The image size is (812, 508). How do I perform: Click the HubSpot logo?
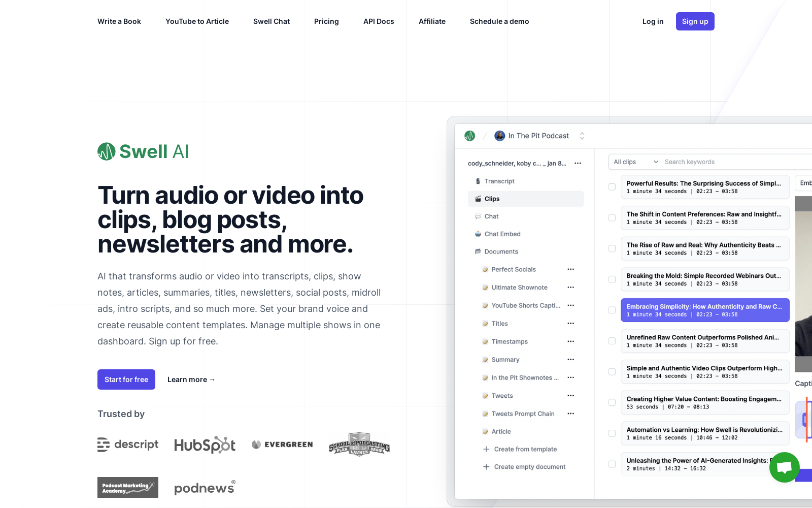click(x=205, y=445)
